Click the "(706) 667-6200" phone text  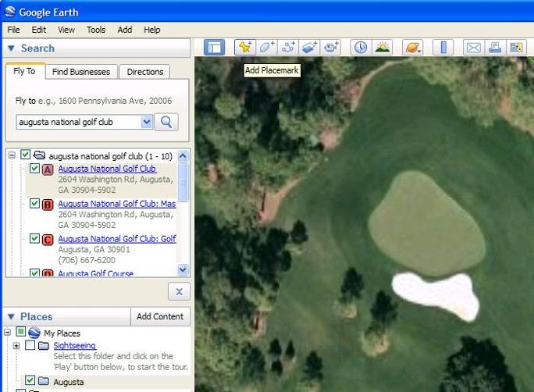pyautogui.click(x=87, y=260)
